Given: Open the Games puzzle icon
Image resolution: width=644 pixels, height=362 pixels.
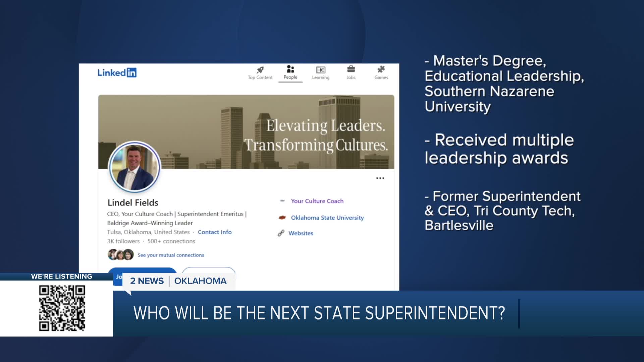Looking at the screenshot, I should click(381, 69).
